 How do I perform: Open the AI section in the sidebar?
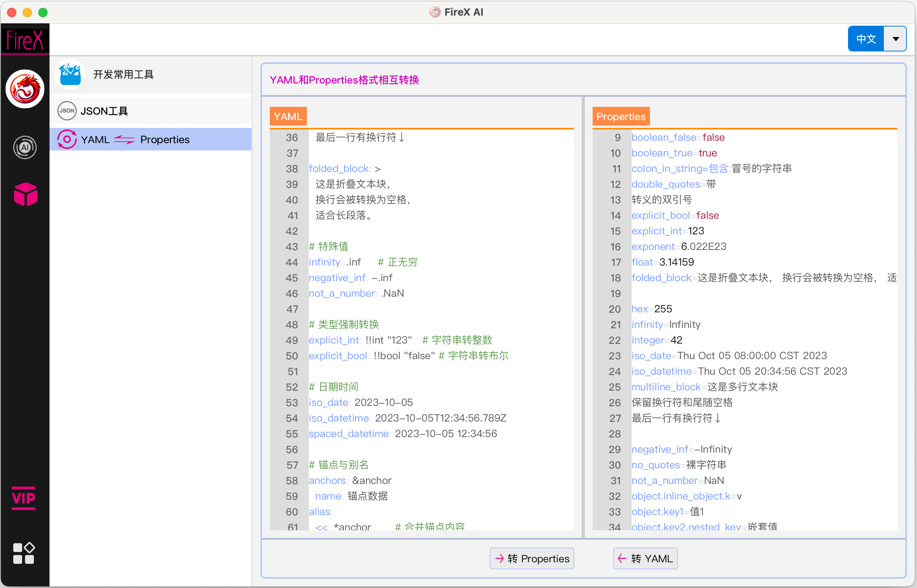(x=25, y=147)
